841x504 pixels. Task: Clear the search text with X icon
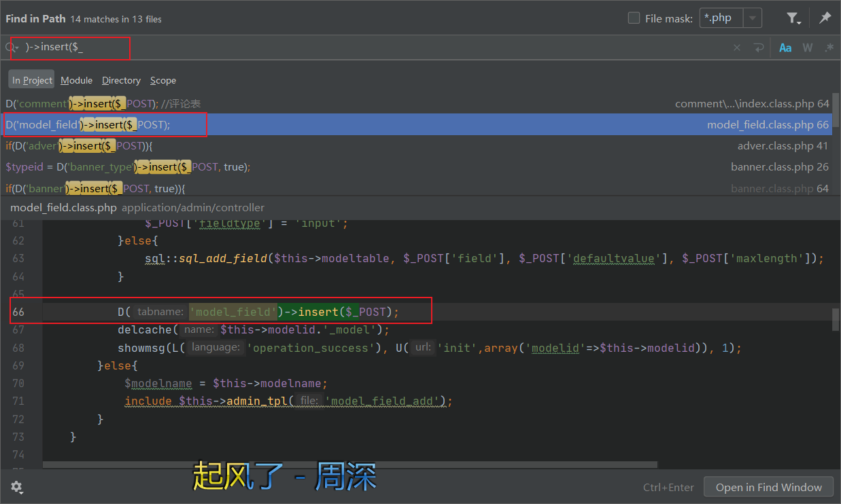pyautogui.click(x=737, y=48)
